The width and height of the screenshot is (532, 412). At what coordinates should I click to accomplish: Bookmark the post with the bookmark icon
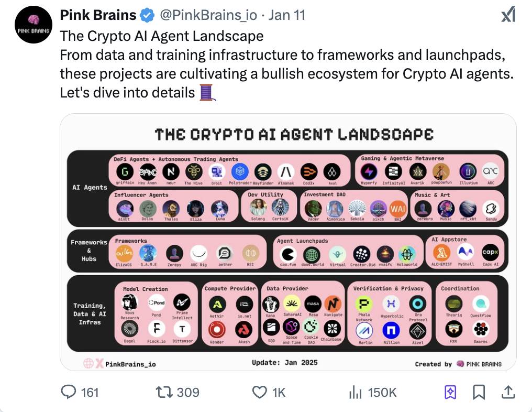(x=479, y=392)
